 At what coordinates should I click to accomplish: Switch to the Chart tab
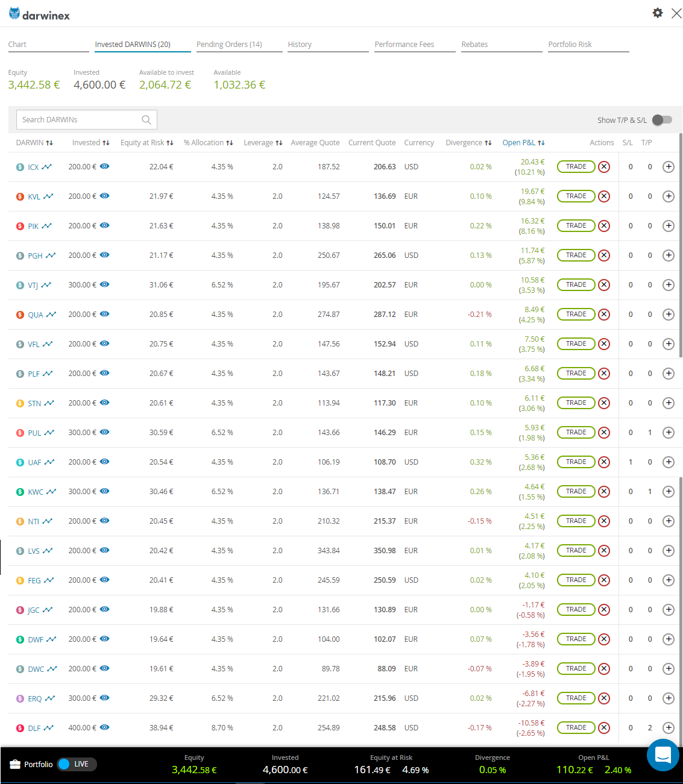pyautogui.click(x=49, y=45)
